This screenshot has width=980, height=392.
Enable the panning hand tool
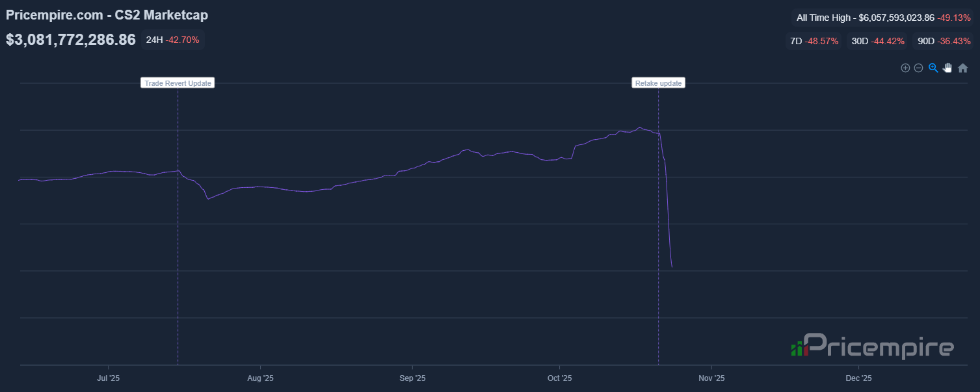(x=947, y=68)
